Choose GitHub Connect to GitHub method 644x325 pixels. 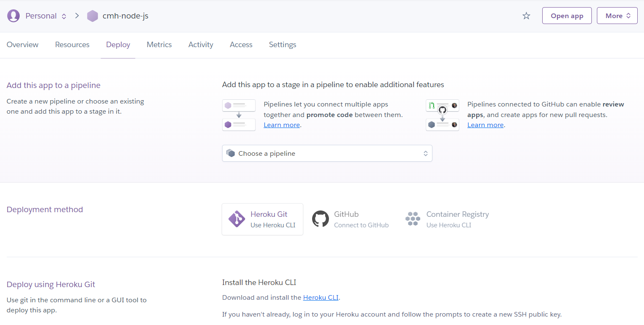350,219
